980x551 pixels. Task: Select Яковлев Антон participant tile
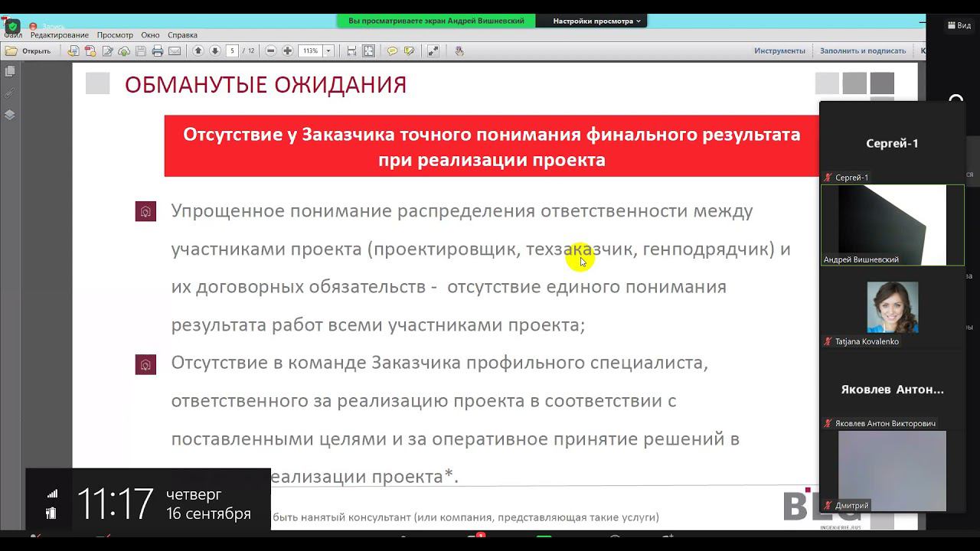pyautogui.click(x=892, y=389)
